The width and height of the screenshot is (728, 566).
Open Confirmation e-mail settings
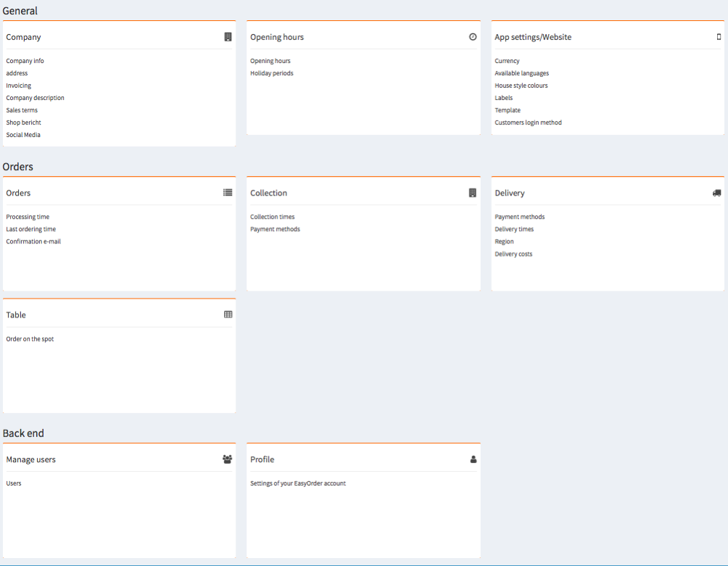pyautogui.click(x=35, y=241)
